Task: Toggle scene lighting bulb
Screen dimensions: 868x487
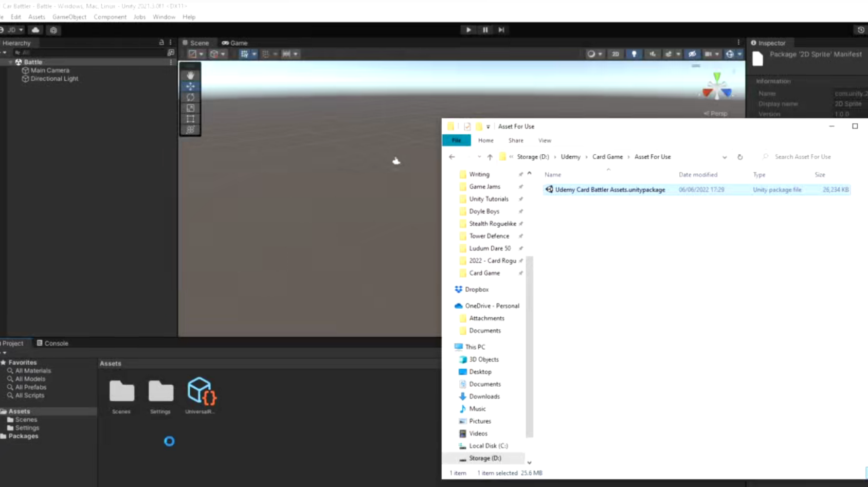Action: 634,54
